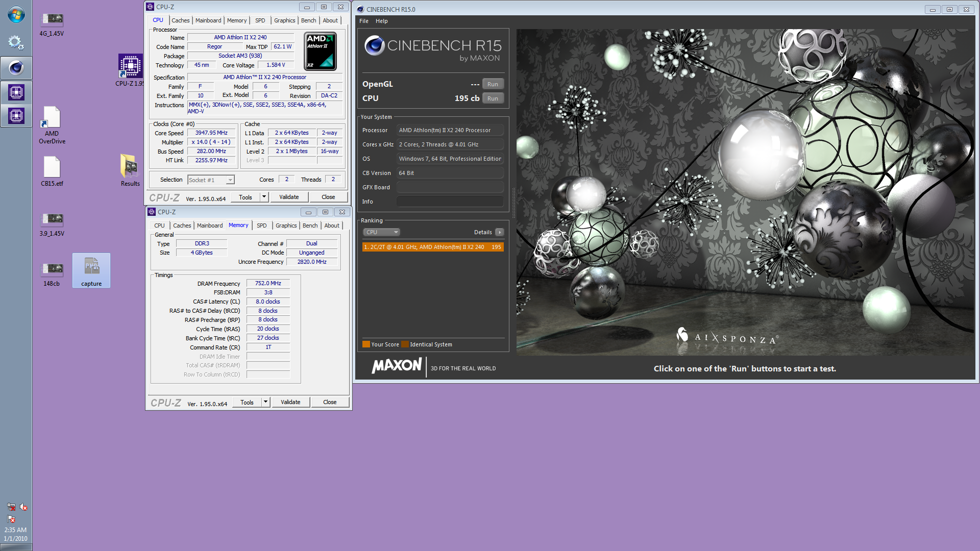This screenshot has height=551, width=980.
Task: Click Validate in bottom CPU-Z window
Action: 290,402
